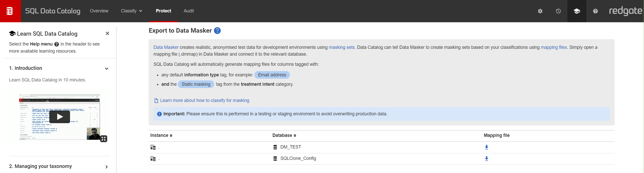Open the Help menu question mark icon
This screenshot has width=644, height=173.
tap(595, 11)
